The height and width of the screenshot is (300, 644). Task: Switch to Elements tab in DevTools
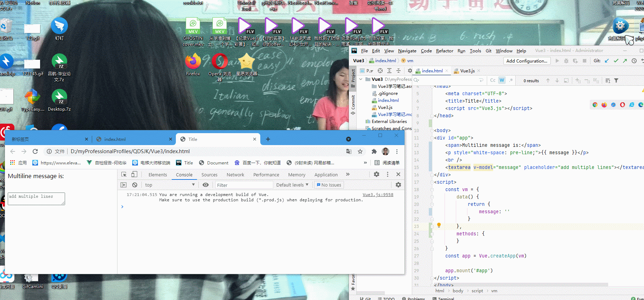[158, 175]
